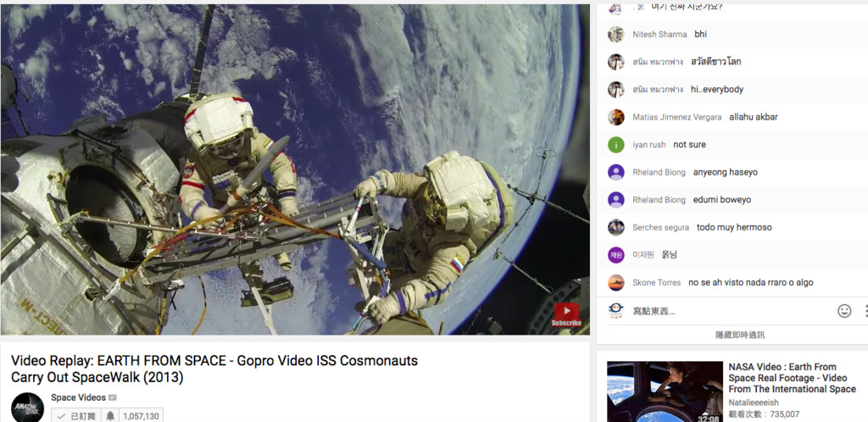Click Matias Jimenez Vergara's chat avatar
Viewport: 868px width, 422px height.
[616, 117]
